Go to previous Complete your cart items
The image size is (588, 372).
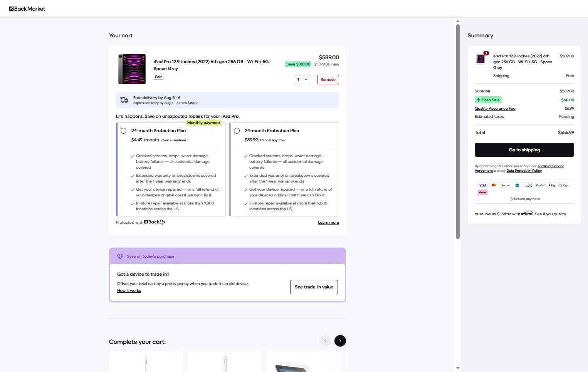pos(325,341)
